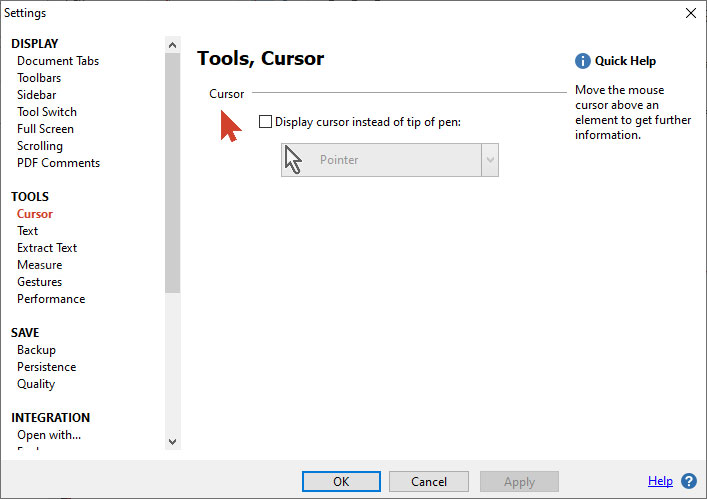The height and width of the screenshot is (499, 707).
Task: Close the Settings dialog window
Action: [689, 13]
